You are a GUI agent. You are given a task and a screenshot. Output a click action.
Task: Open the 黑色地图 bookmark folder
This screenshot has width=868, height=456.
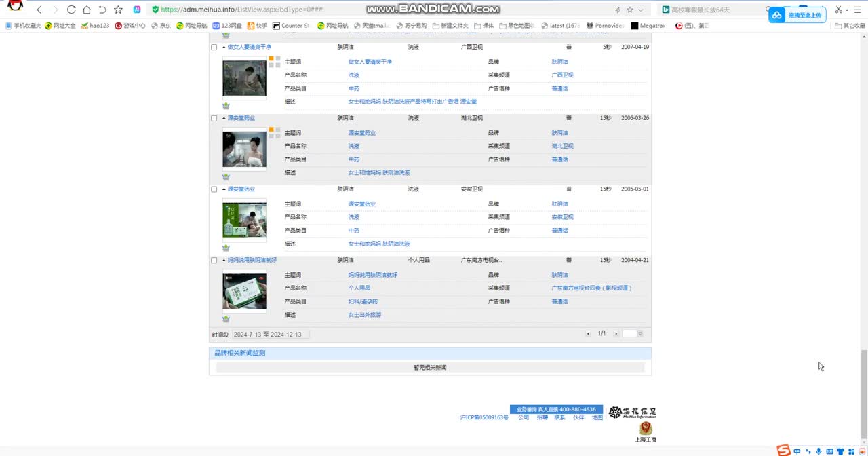click(x=517, y=26)
